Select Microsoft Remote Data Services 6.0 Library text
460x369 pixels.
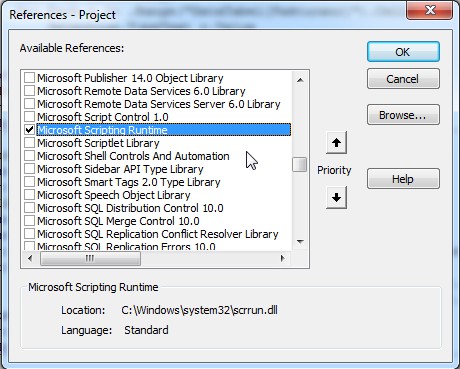(141, 91)
